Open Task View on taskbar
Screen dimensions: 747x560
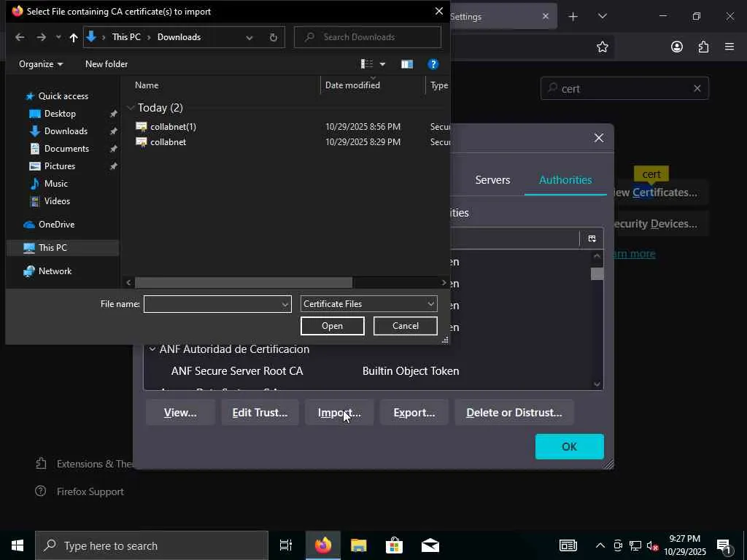(x=286, y=545)
